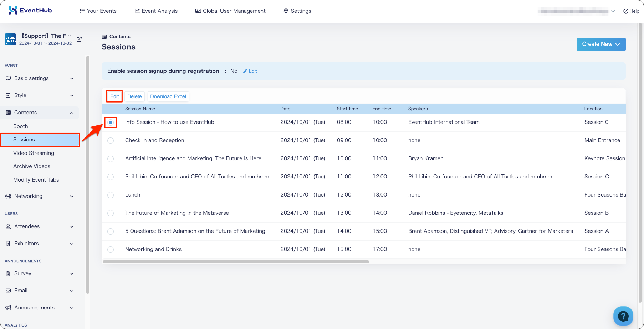This screenshot has width=644, height=329.
Task: Open the Create New dropdown
Action: point(601,44)
